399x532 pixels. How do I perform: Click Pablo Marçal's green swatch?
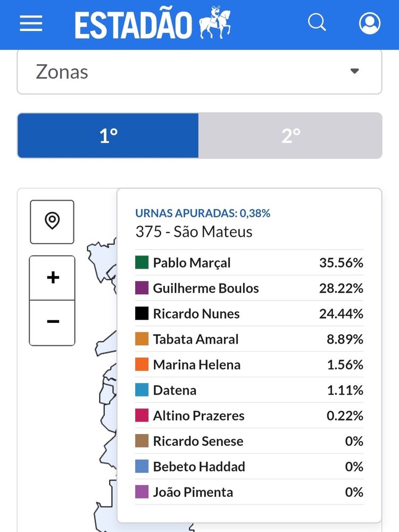click(x=142, y=263)
